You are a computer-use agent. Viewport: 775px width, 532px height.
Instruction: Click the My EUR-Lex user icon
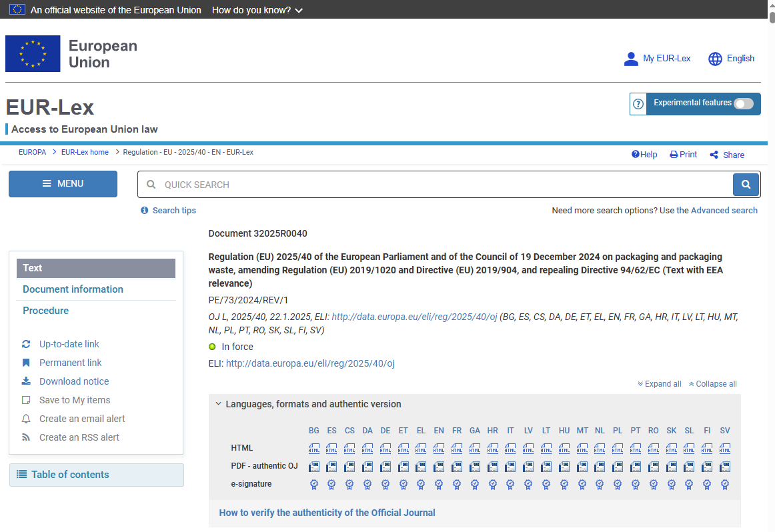point(631,59)
